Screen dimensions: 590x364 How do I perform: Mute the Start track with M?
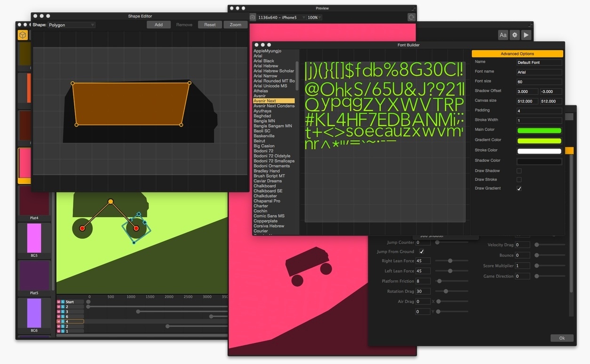pyautogui.click(x=59, y=302)
